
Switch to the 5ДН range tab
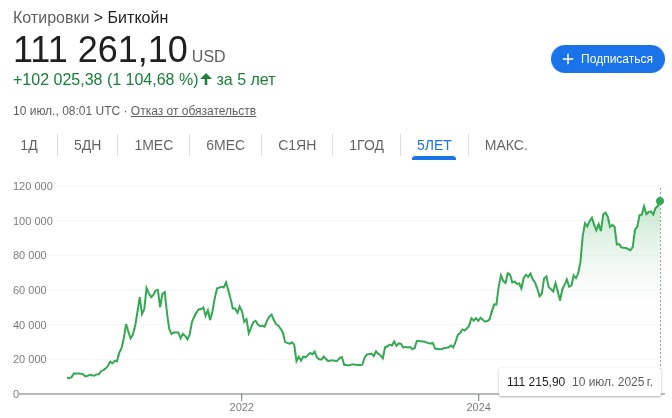(87, 145)
